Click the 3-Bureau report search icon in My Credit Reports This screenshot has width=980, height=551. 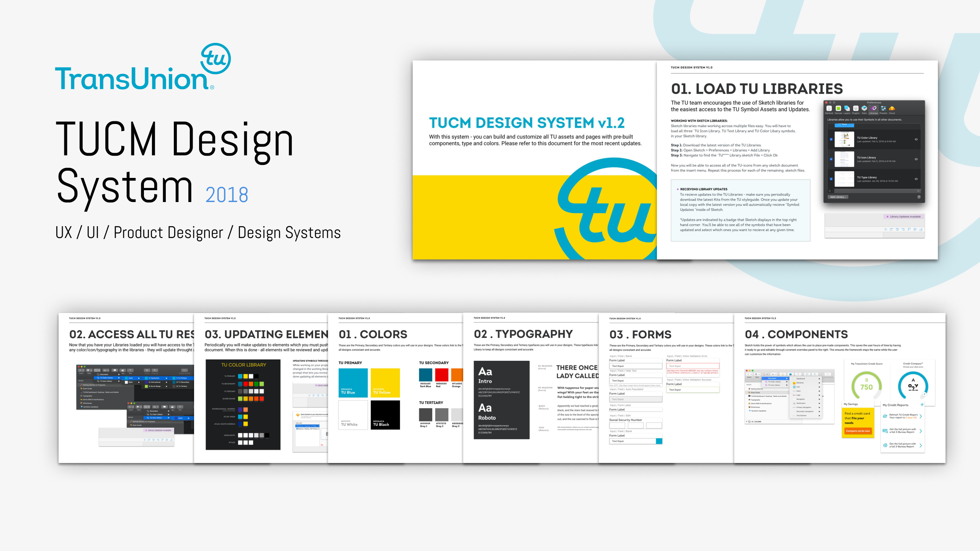click(885, 431)
